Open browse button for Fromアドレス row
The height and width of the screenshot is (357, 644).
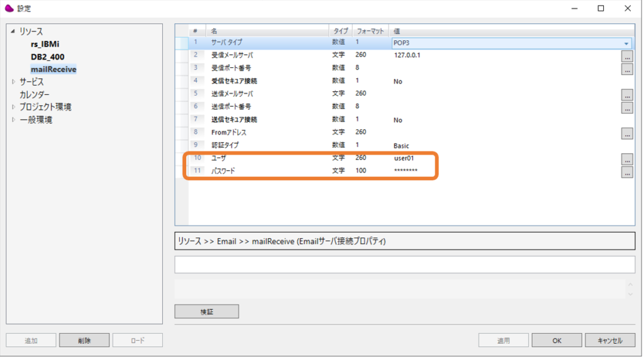point(627,133)
